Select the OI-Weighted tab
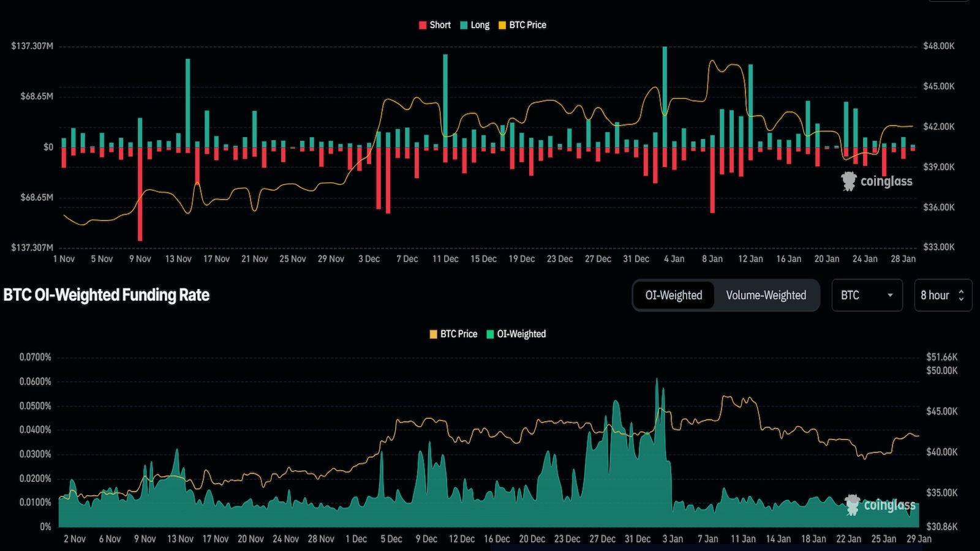Screen dimensions: 980x551 [x=673, y=295]
